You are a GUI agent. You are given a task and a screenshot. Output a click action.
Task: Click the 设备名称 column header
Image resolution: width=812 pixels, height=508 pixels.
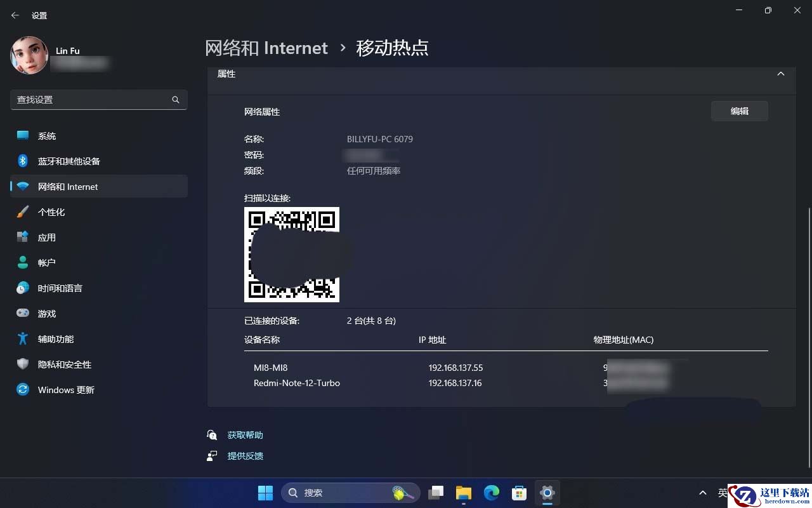(262, 340)
